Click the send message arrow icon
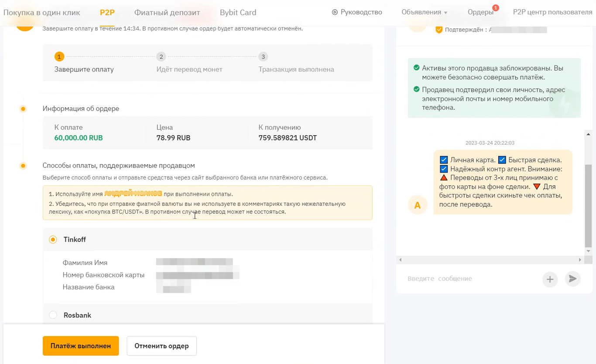 click(x=572, y=279)
